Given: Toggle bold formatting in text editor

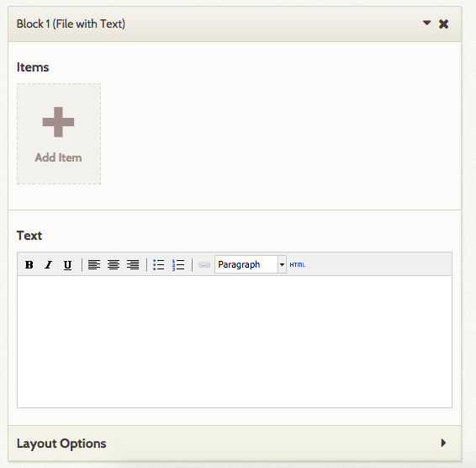Looking at the screenshot, I should pos(29,264).
